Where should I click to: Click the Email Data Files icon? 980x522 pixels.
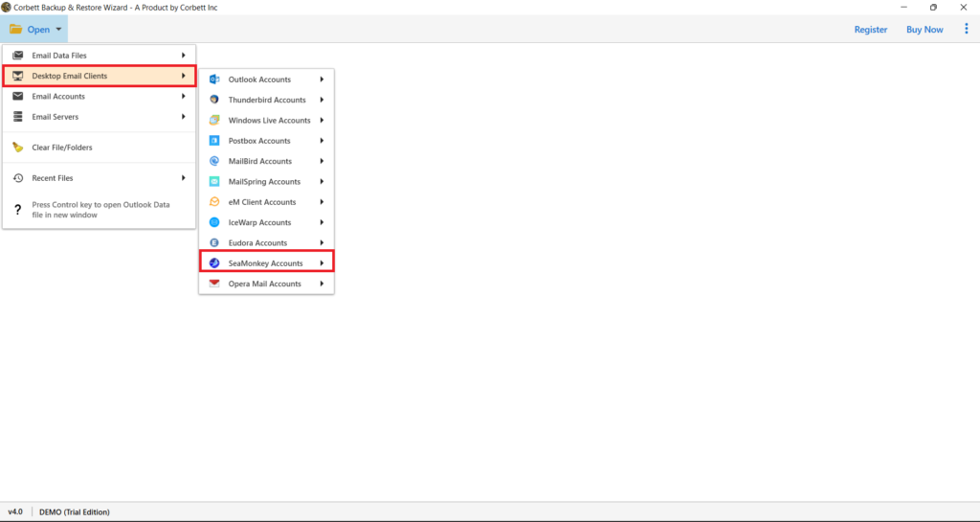click(18, 55)
